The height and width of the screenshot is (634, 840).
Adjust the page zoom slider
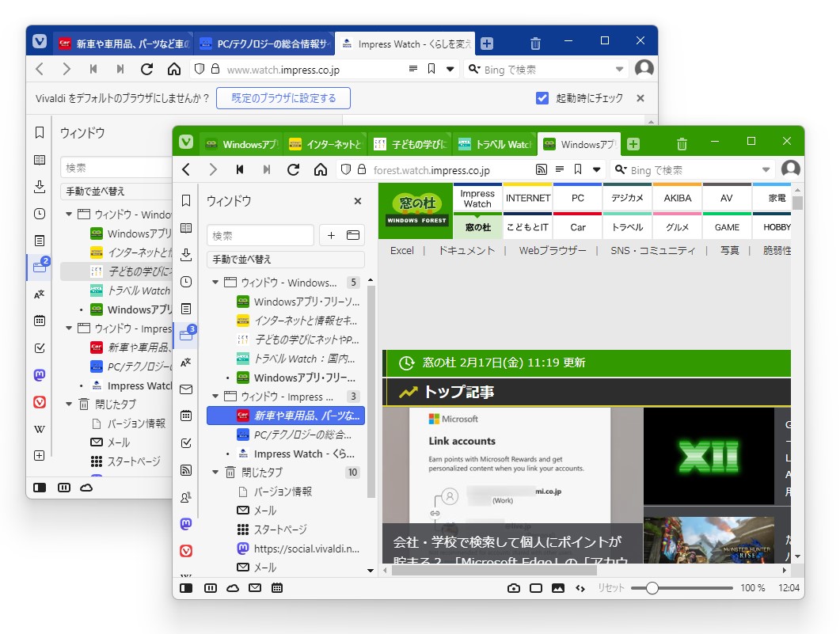652,588
